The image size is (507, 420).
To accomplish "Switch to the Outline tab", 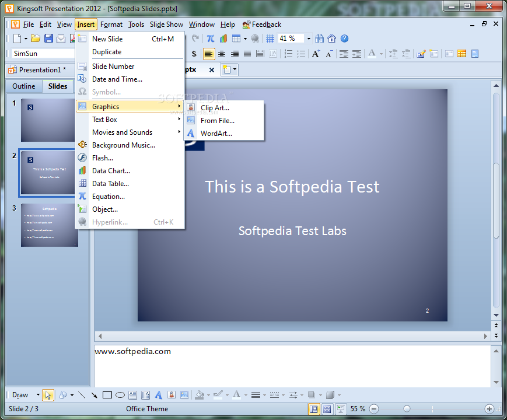I will point(23,86).
